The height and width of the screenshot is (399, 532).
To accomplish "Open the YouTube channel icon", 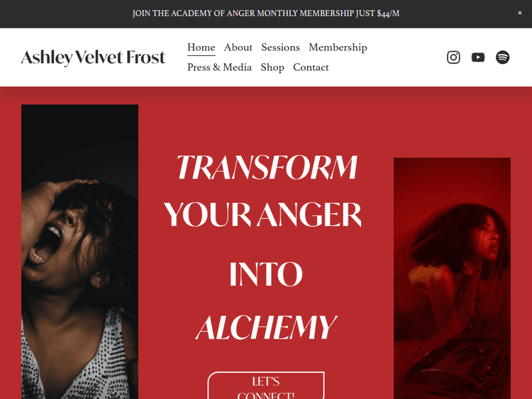I will pyautogui.click(x=478, y=57).
